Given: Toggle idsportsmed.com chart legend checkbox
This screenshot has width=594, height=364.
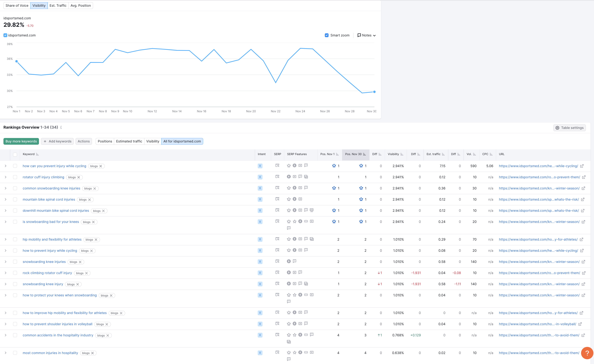Looking at the screenshot, I should (5, 35).
